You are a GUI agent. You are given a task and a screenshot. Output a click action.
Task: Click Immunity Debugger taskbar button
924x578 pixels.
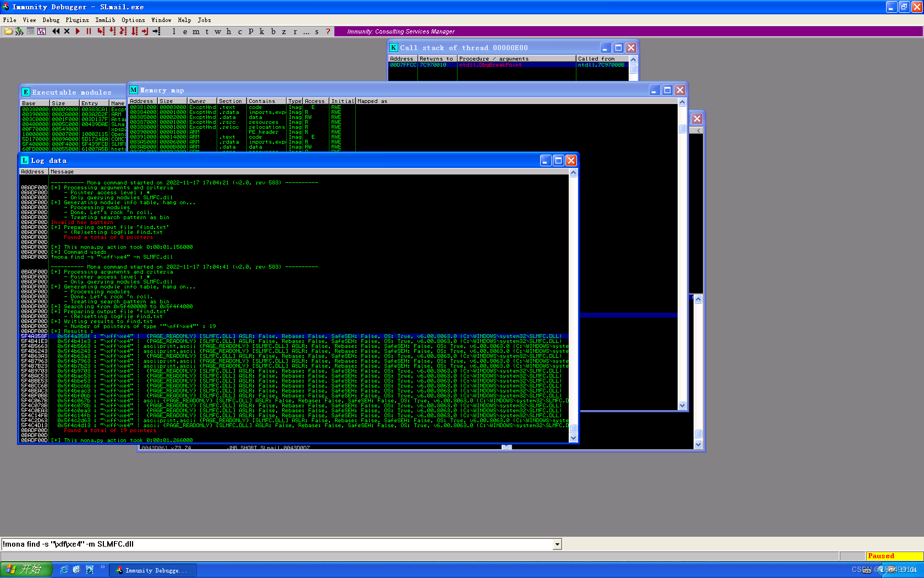tap(152, 570)
